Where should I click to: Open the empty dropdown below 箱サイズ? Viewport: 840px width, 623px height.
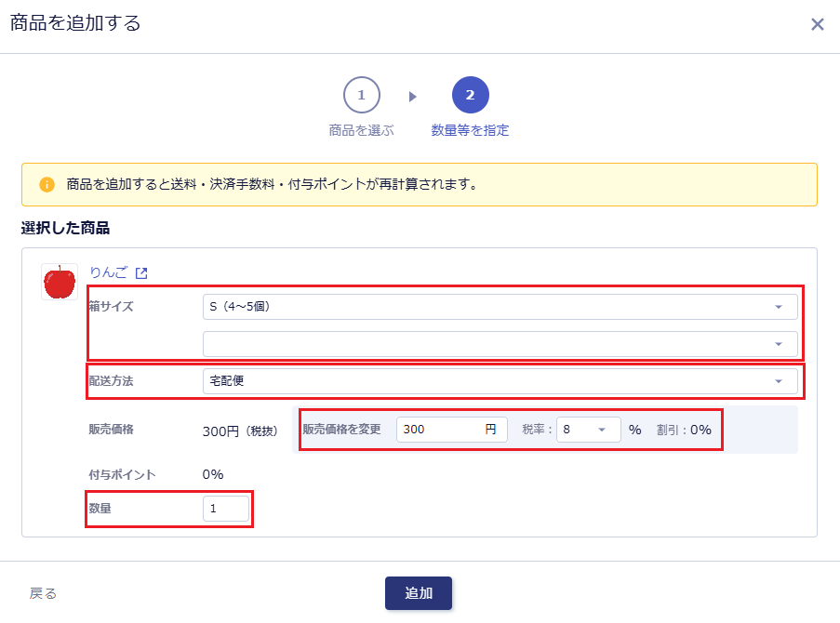500,344
